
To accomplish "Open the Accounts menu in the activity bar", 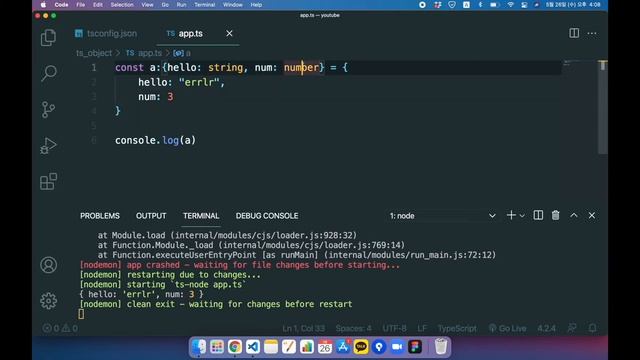I will [x=48, y=265].
